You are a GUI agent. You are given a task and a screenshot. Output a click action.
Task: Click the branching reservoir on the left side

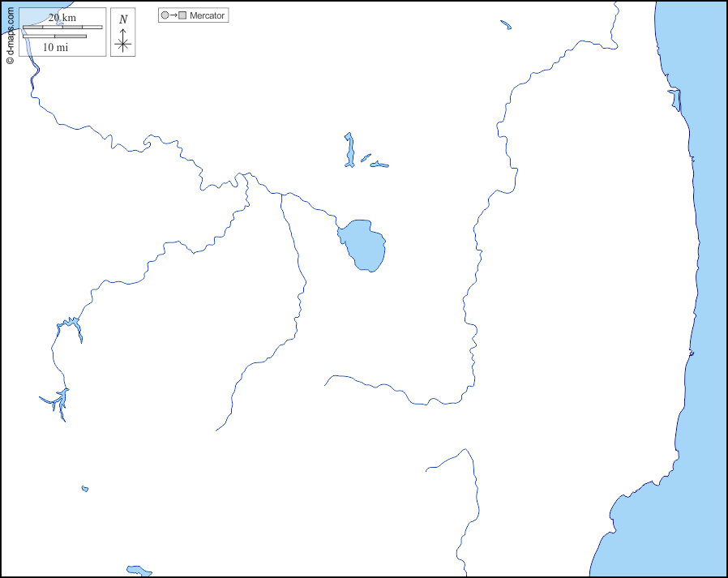coord(58,400)
